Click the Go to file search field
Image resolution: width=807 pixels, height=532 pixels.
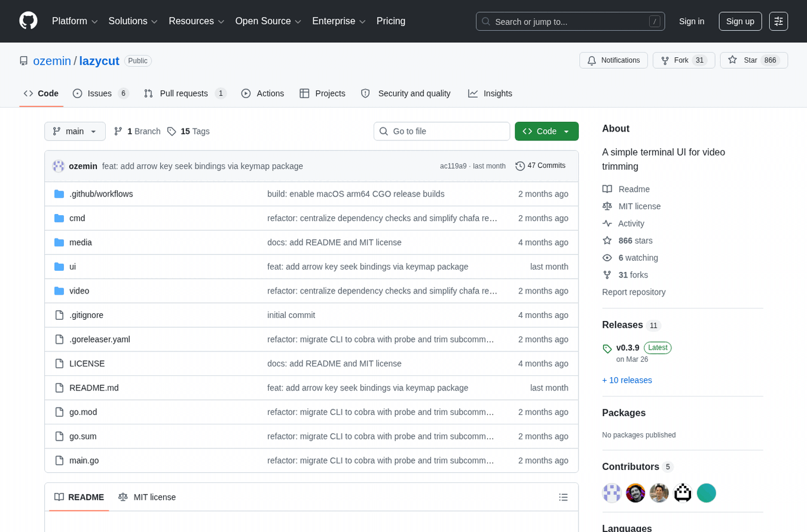pos(442,132)
